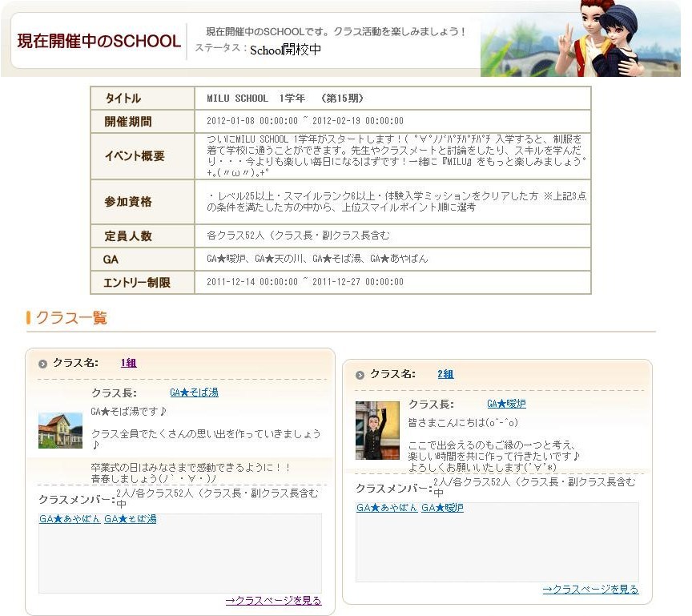Viewport: 692px width, 616px height.
Task: Click the round arrow bullet beside 2組 class name
Action: click(360, 375)
